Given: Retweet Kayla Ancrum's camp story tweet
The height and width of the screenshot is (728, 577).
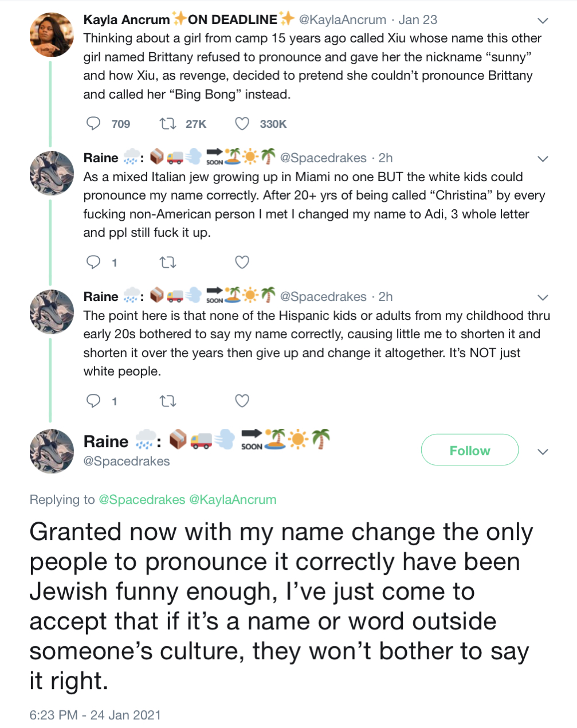Looking at the screenshot, I should tap(167, 123).
